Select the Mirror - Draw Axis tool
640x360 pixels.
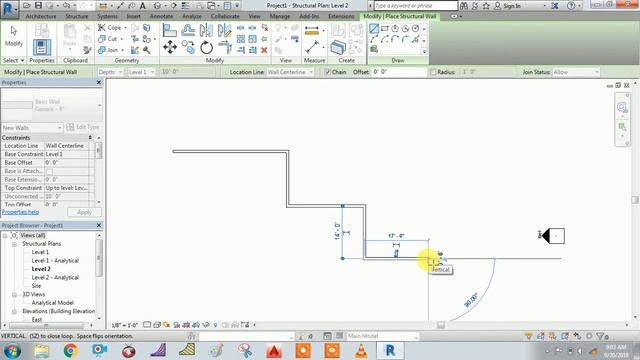pyautogui.click(x=224, y=30)
